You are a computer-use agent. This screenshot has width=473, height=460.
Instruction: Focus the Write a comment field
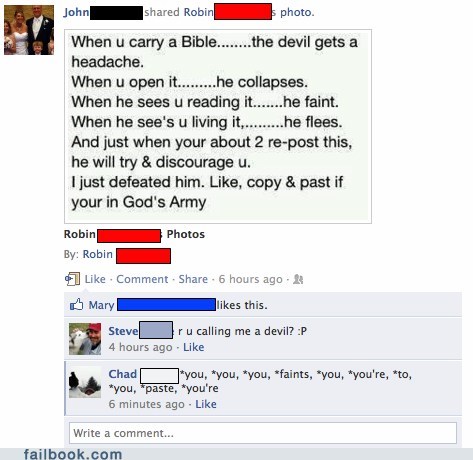pos(263,433)
